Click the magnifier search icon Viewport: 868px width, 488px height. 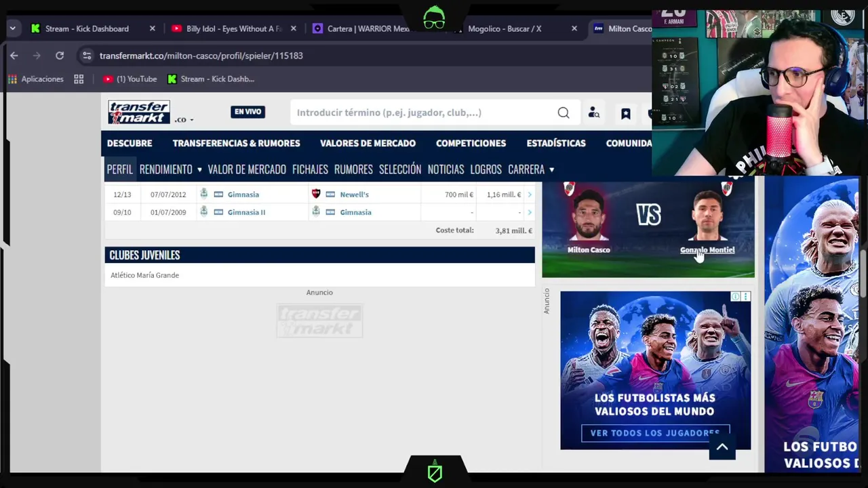coord(564,113)
